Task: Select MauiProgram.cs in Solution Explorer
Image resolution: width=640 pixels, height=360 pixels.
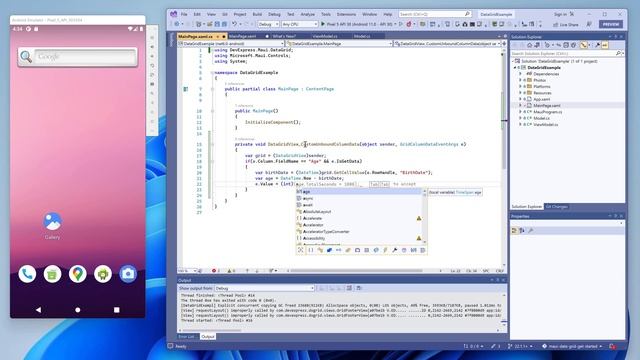Action: click(x=547, y=112)
